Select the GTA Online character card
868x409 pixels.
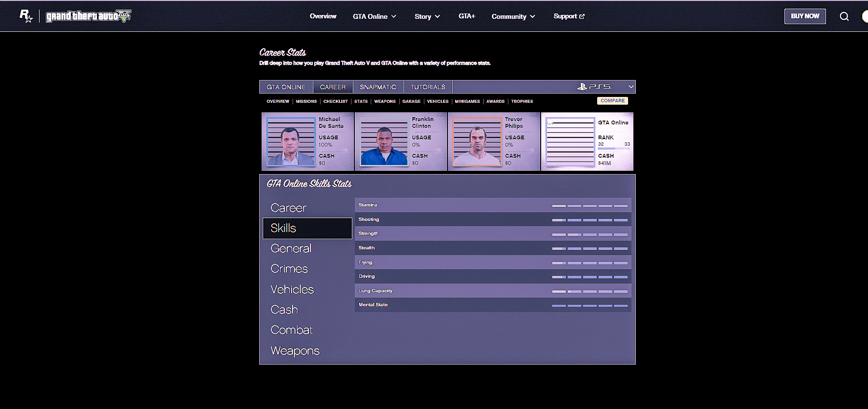587,142
